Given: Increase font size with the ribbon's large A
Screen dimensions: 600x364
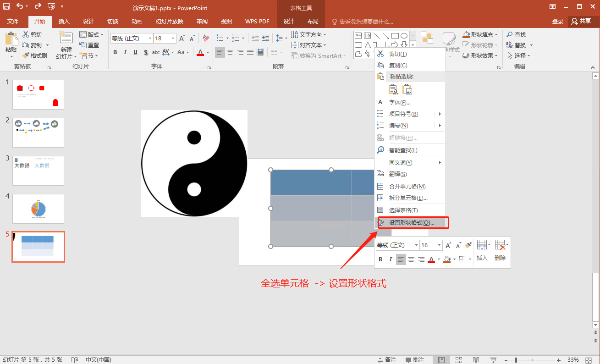Looking at the screenshot, I should pyautogui.click(x=182, y=39).
